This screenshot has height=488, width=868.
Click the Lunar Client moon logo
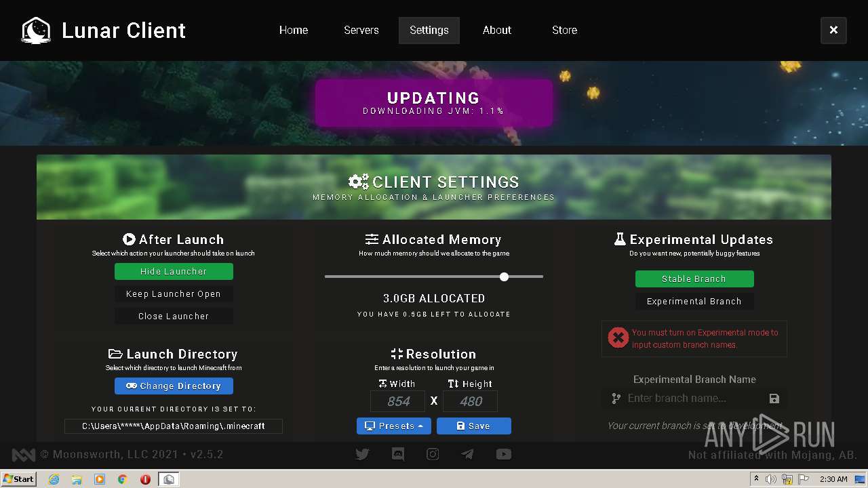pos(36,30)
